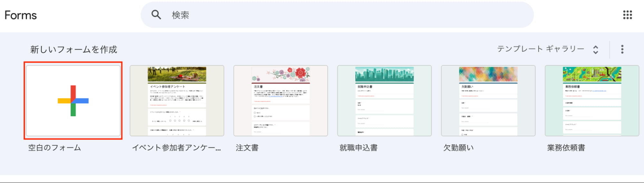Screen dimensions: 644x183
Task: Click the イベント参加者アンケー... label
Action: 177,148
